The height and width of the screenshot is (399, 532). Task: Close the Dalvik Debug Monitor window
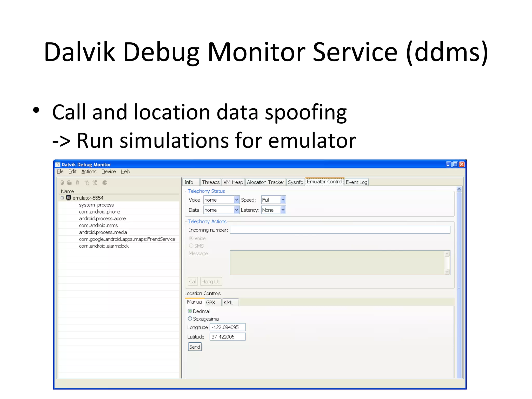click(462, 164)
